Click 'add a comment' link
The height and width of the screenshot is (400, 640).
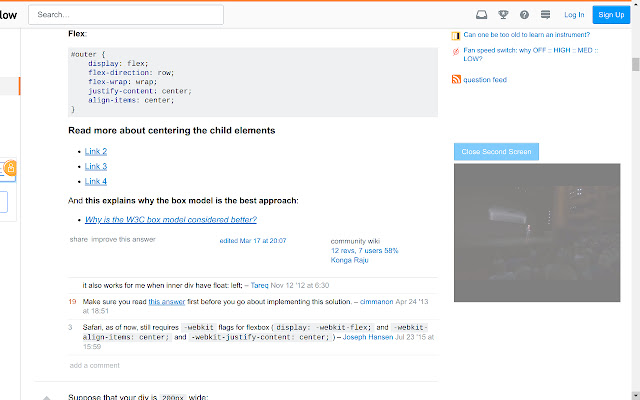[95, 365]
